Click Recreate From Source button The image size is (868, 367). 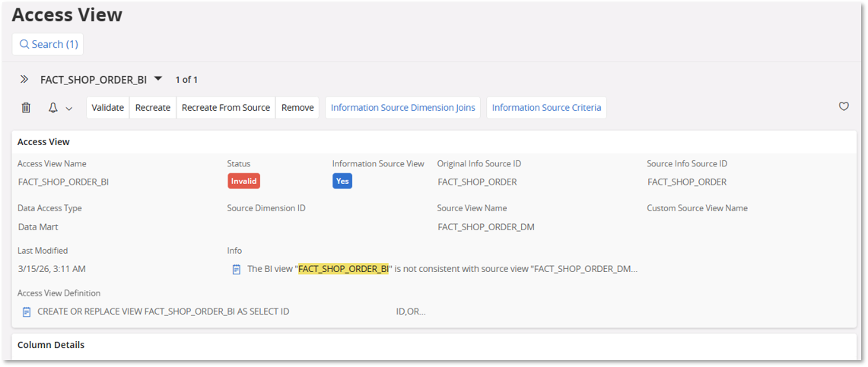pyautogui.click(x=226, y=108)
